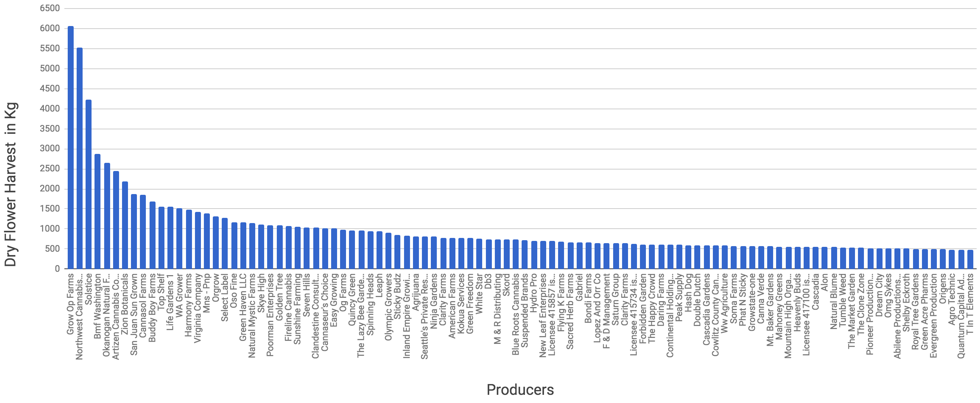Image resolution: width=980 pixels, height=403 pixels.
Task: Click the Dry Flower Harvest axis title
Action: pos(11,184)
